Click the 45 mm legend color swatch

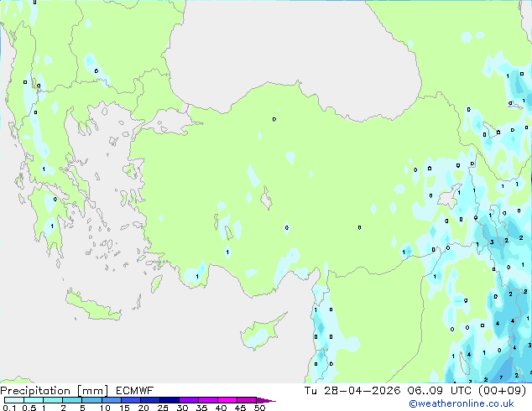click(247, 400)
